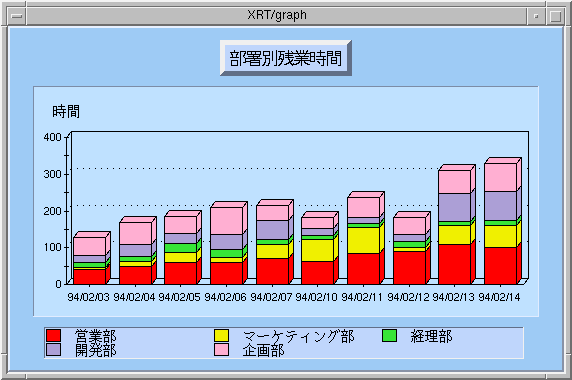The height and width of the screenshot is (380, 572).
Task: Click the green 経理部 legend swatch
Action: click(389, 335)
